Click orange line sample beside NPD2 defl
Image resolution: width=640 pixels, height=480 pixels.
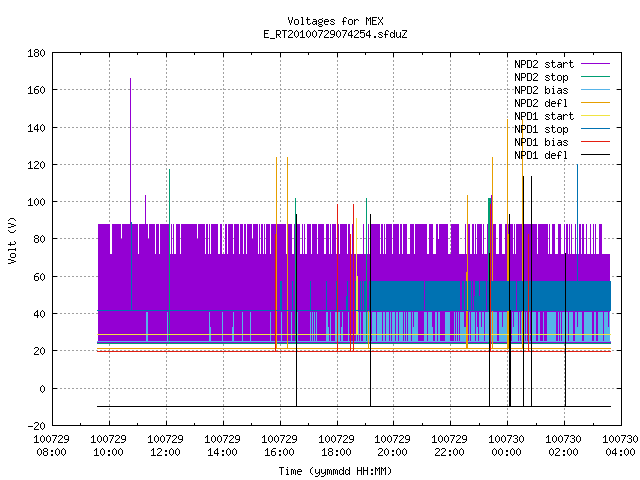[x=595, y=102]
